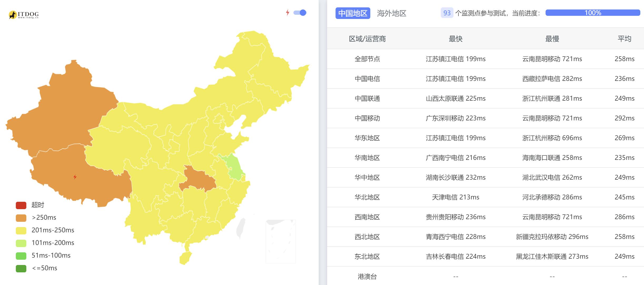The width and height of the screenshot is (644, 285).
Task: Toggle the 超时 red legend swatch
Action: (x=21, y=205)
